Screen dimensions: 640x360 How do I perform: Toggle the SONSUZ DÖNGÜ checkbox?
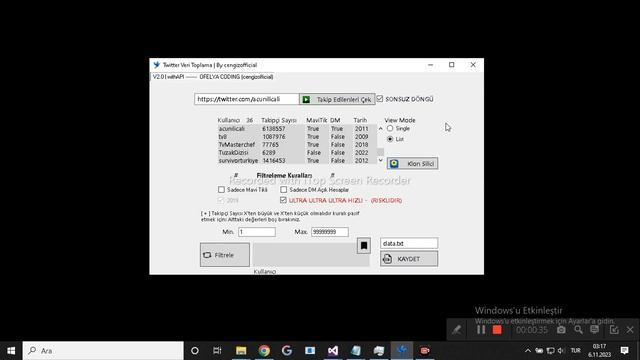tap(380, 99)
